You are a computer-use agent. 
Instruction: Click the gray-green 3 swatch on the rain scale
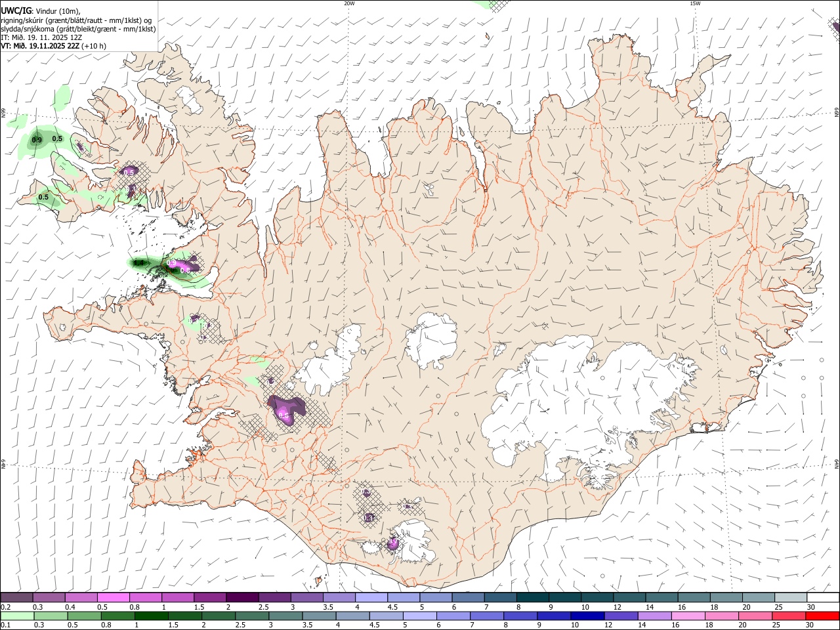pyautogui.click(x=285, y=616)
